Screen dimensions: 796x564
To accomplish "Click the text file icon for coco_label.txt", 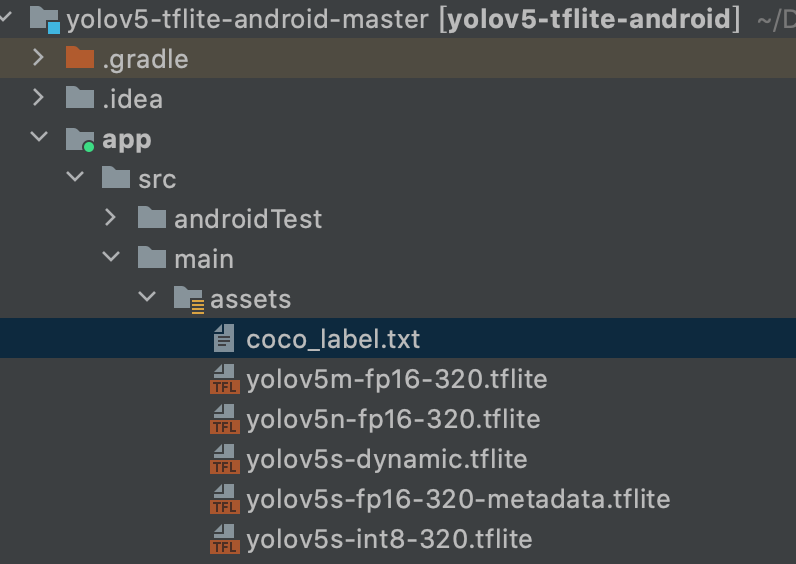I will [224, 340].
